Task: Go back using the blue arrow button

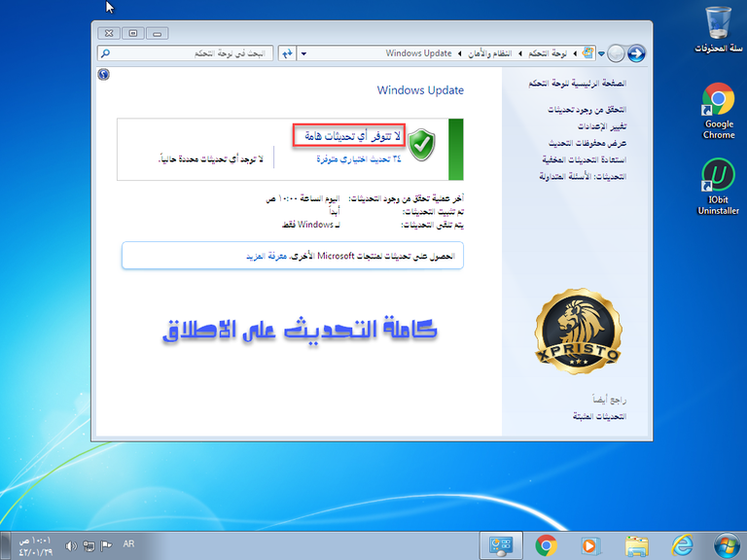Action: [x=636, y=53]
